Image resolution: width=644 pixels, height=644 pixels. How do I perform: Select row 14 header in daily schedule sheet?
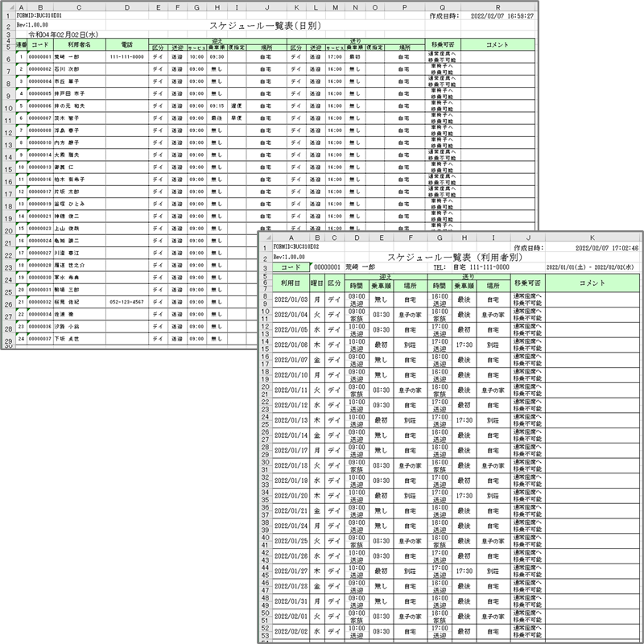tap(8, 157)
